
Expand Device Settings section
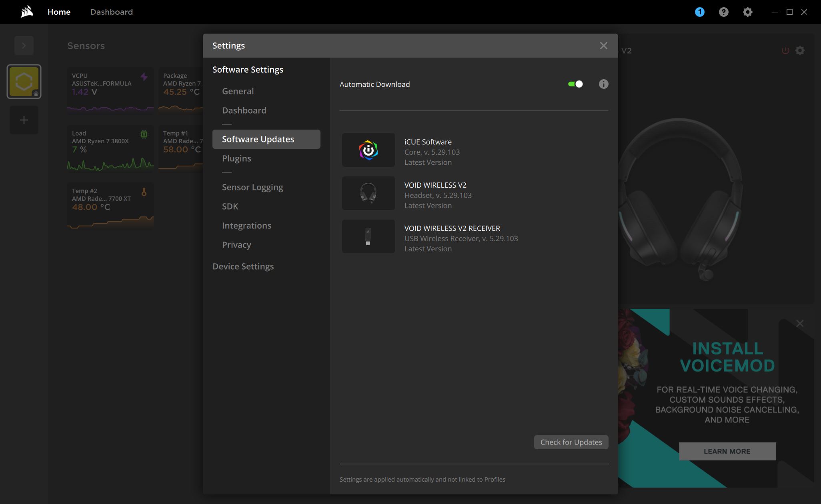(243, 266)
